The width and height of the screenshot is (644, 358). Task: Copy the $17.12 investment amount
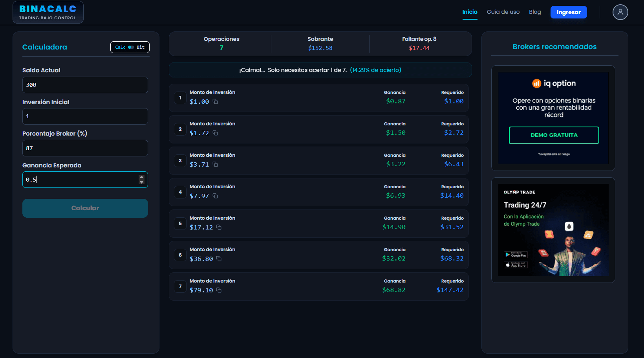click(219, 227)
